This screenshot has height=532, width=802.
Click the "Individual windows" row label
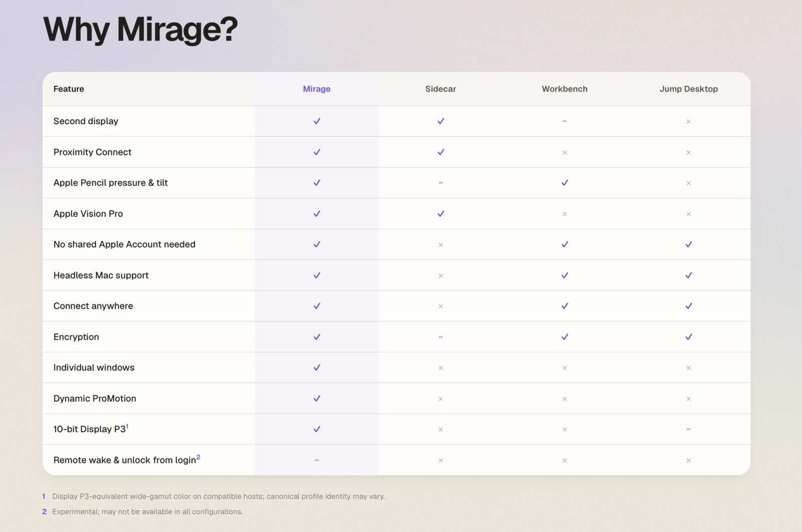(94, 368)
